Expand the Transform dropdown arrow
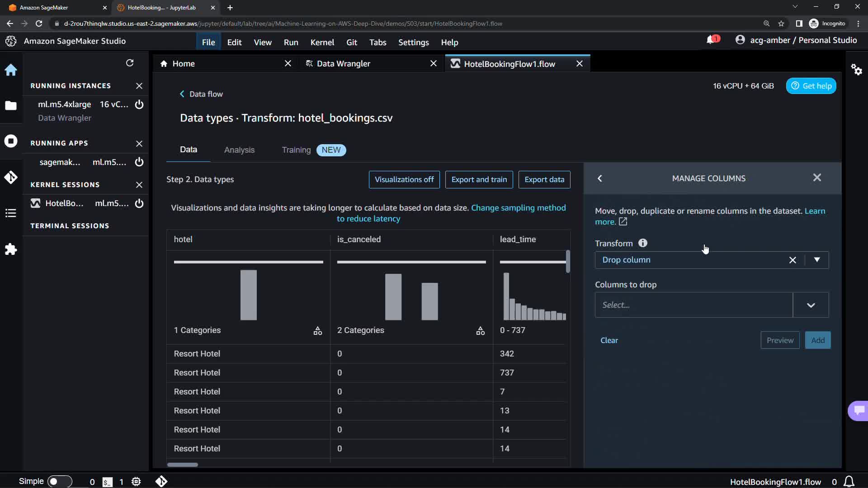Image resolution: width=868 pixels, height=488 pixels. click(816, 260)
